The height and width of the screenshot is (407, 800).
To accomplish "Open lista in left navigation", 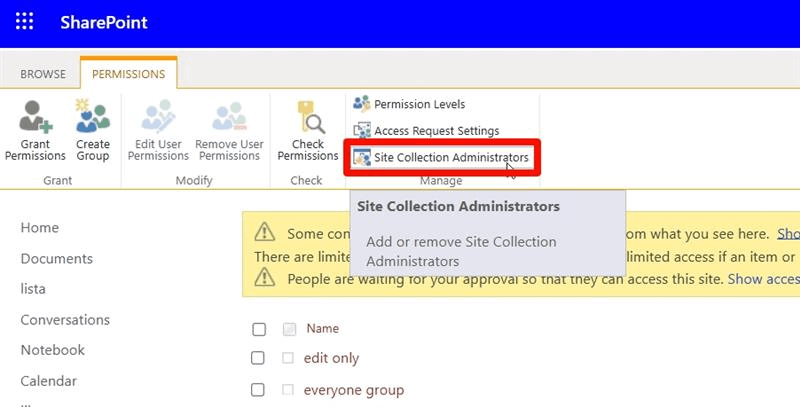I will point(33,289).
